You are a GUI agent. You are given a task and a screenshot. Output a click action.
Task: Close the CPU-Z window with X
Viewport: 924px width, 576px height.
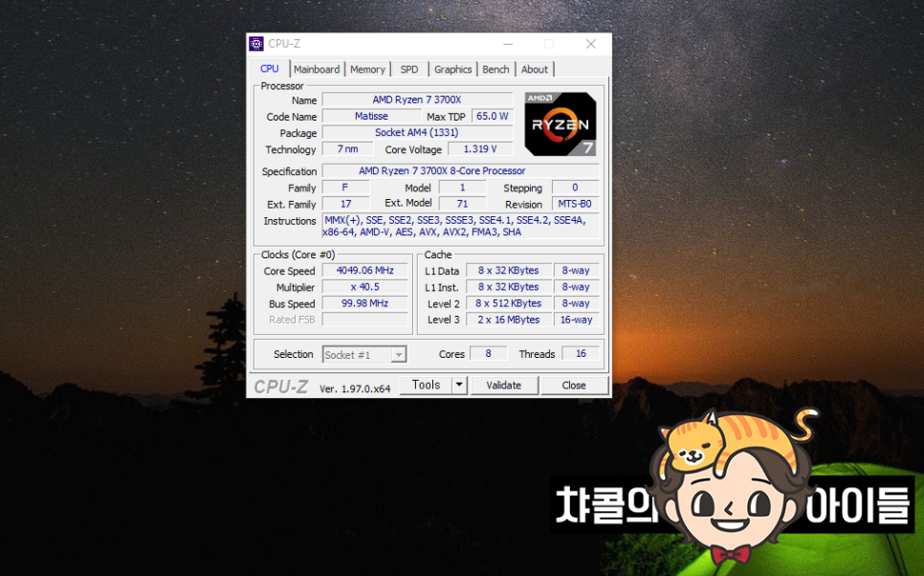click(590, 44)
